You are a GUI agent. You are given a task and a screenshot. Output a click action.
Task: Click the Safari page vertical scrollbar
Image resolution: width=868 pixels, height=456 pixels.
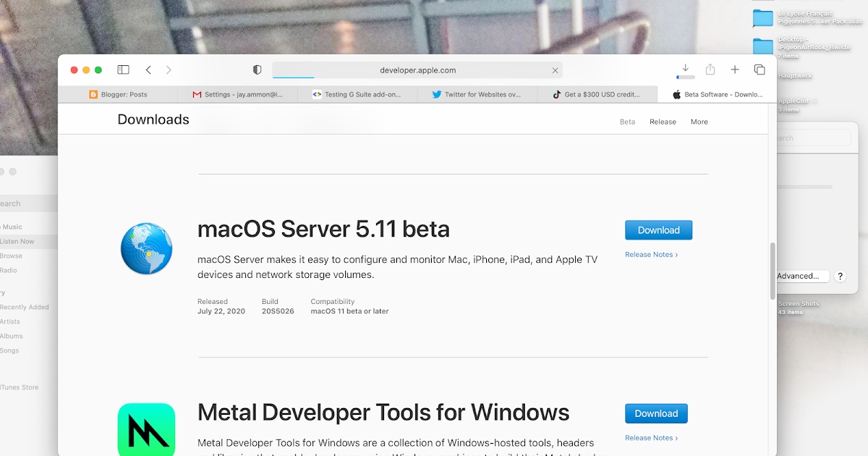(x=773, y=271)
